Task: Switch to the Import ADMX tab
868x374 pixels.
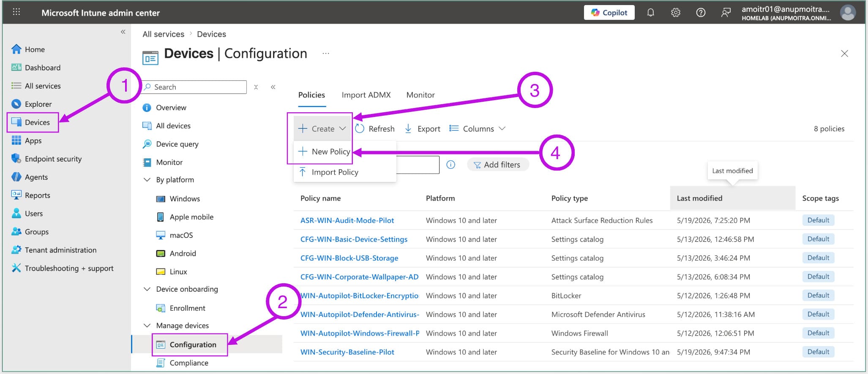Action: (366, 95)
